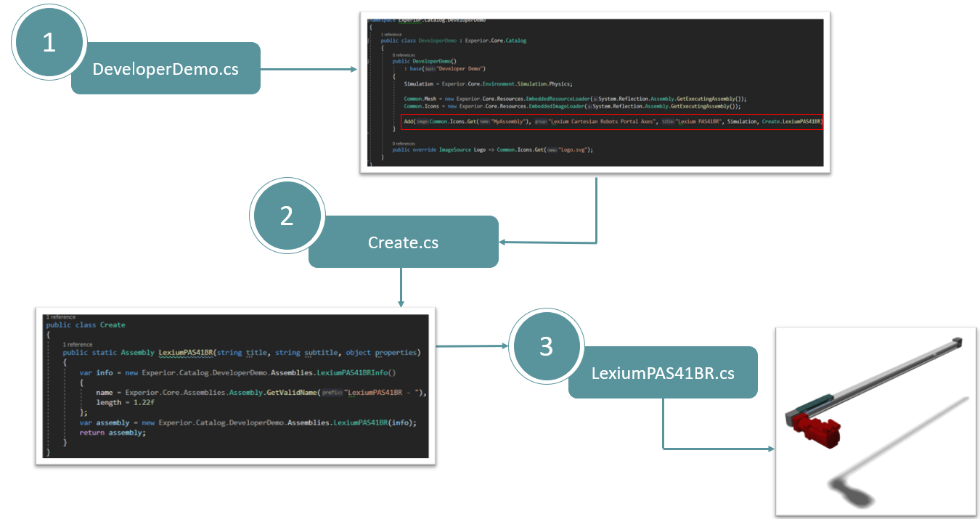Viewport: 980px width, 519px height.
Task: Click the "public static Assembly LexiumPAS41BR" method signature
Action: 242,353
